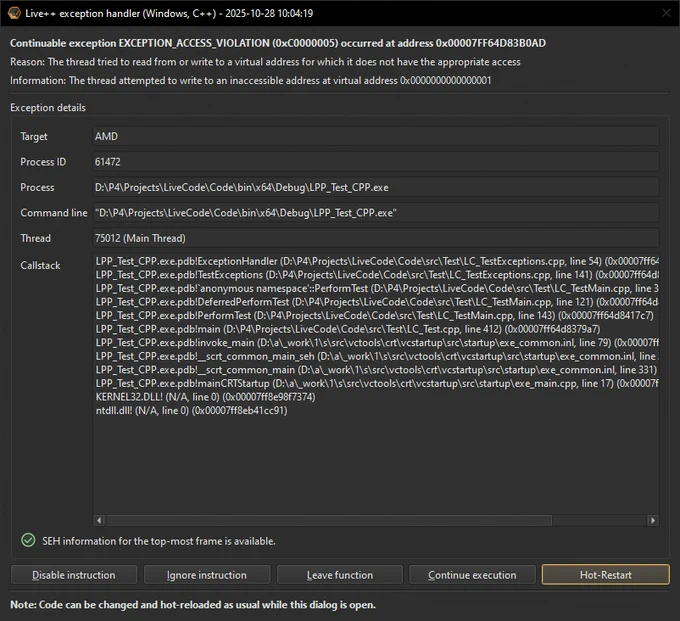Select the TestExceptions callstack line
Image resolution: width=680 pixels, height=621 pixels.
coord(377,275)
